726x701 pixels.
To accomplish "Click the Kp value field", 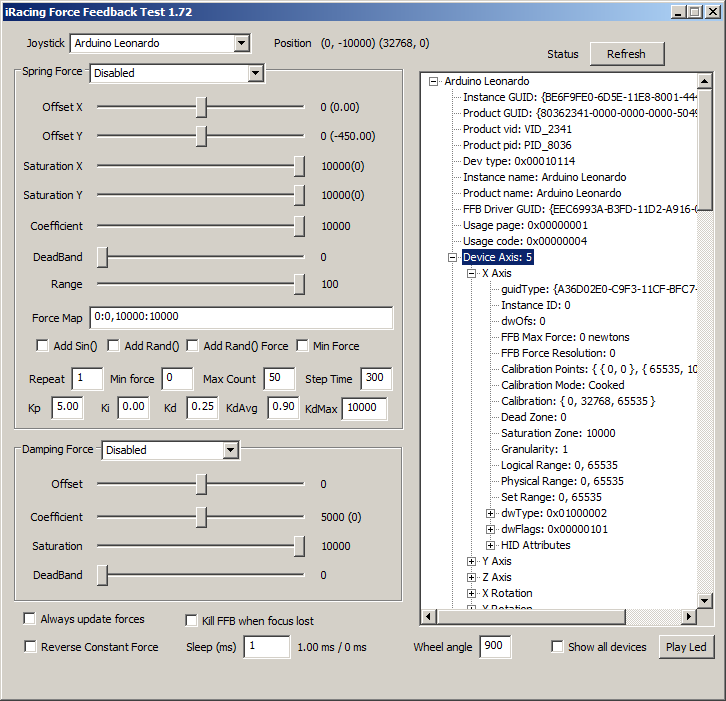I will [68, 408].
